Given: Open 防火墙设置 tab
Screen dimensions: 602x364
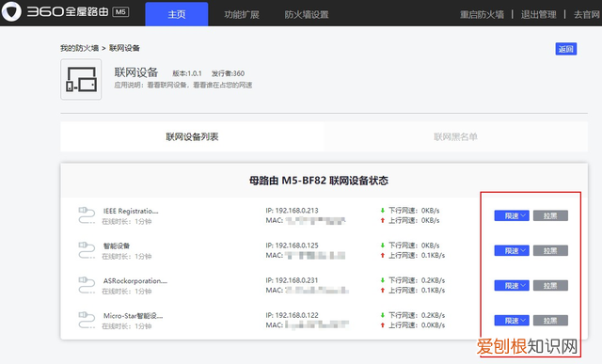Looking at the screenshot, I should pos(307,15).
